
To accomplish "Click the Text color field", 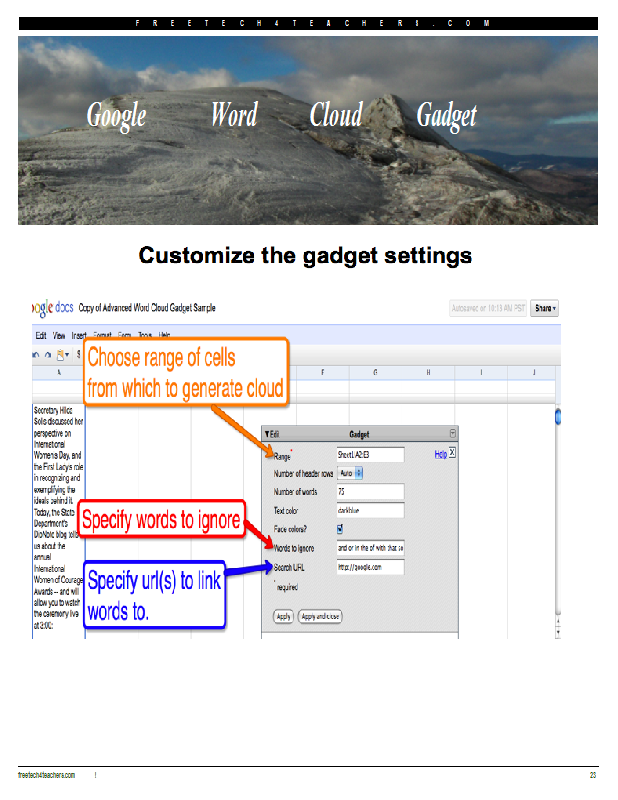I will tap(370, 510).
